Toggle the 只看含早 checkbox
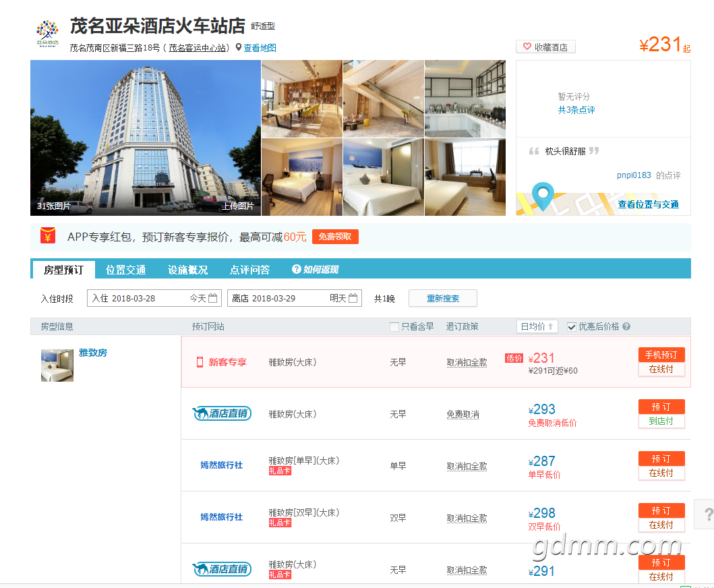This screenshot has width=714, height=588. [394, 326]
